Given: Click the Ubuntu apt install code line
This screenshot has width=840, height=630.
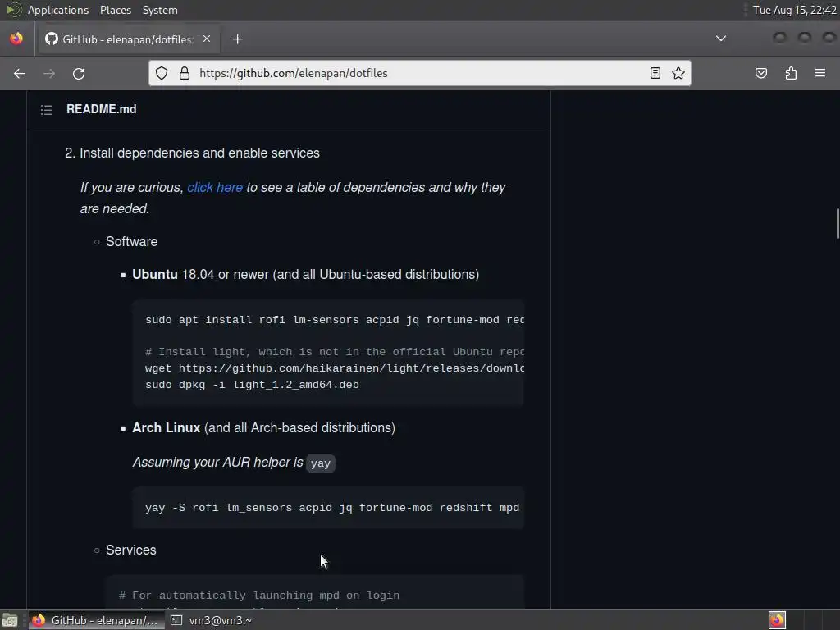Looking at the screenshot, I should [x=335, y=320].
